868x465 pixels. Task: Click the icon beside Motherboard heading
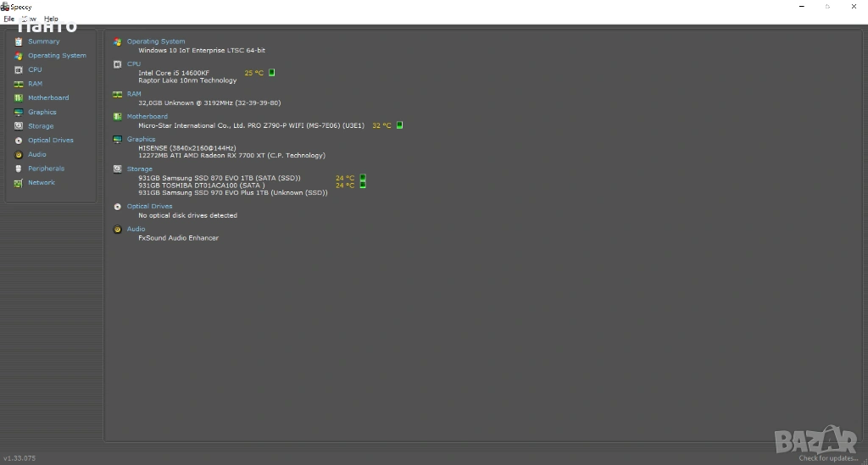tap(117, 117)
